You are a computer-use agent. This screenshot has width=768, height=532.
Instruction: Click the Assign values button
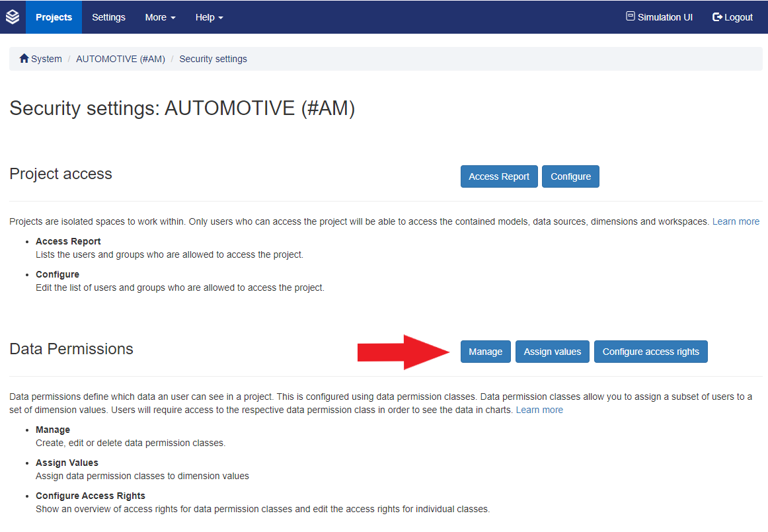tap(552, 352)
